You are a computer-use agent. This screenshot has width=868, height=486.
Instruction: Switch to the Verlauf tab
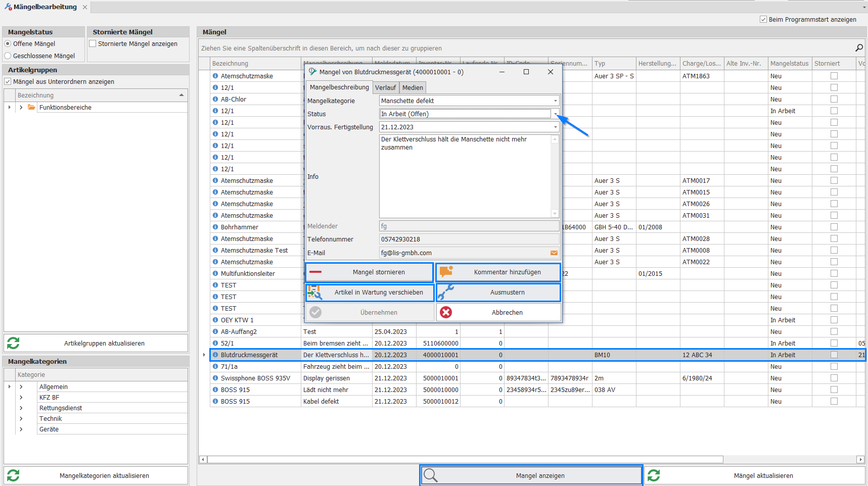pos(385,88)
